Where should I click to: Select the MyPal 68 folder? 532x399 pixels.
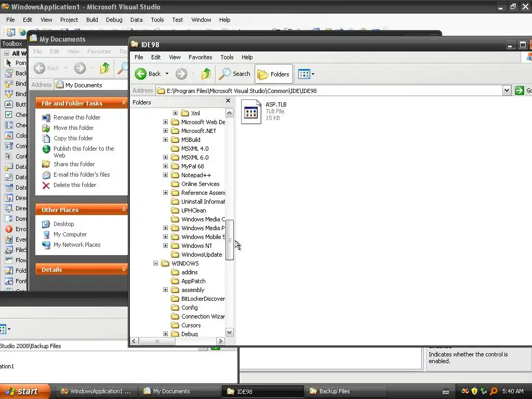[188, 166]
